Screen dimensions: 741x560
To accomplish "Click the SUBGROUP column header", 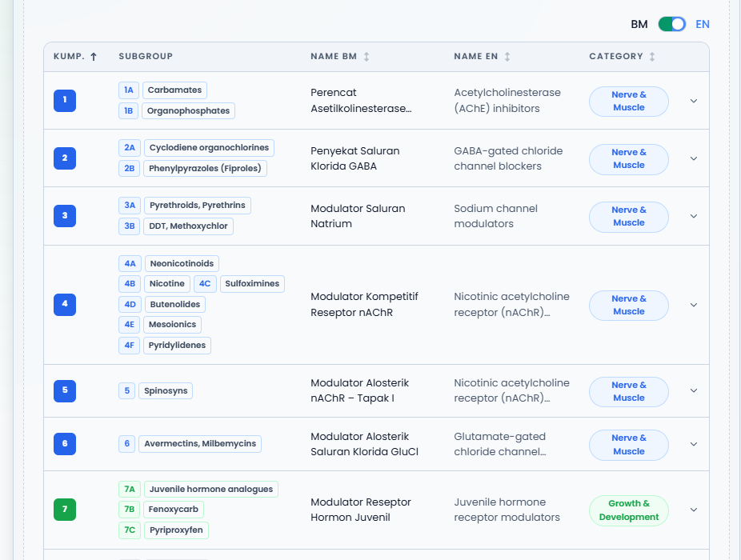I will (146, 56).
